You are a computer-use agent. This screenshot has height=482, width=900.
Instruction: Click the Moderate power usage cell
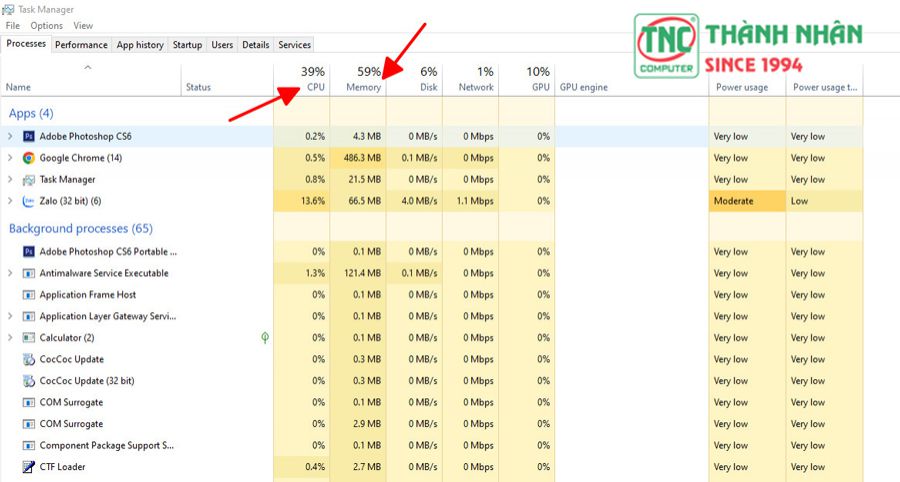tap(747, 201)
